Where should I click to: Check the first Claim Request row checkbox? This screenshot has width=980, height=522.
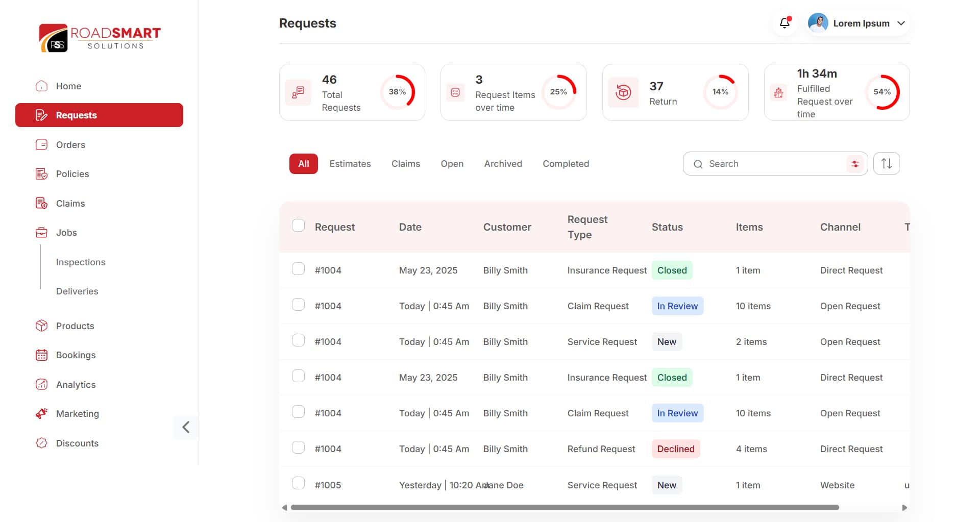click(299, 305)
